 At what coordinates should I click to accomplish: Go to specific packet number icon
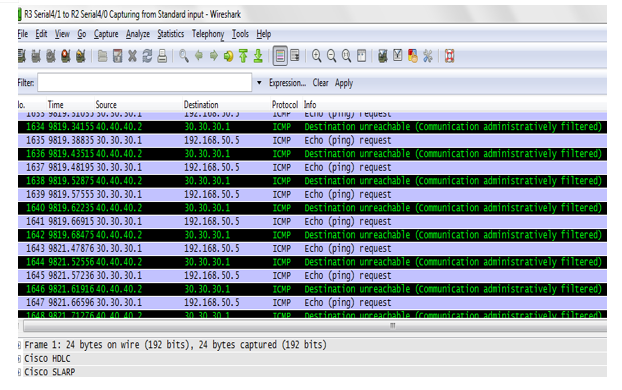point(228,56)
